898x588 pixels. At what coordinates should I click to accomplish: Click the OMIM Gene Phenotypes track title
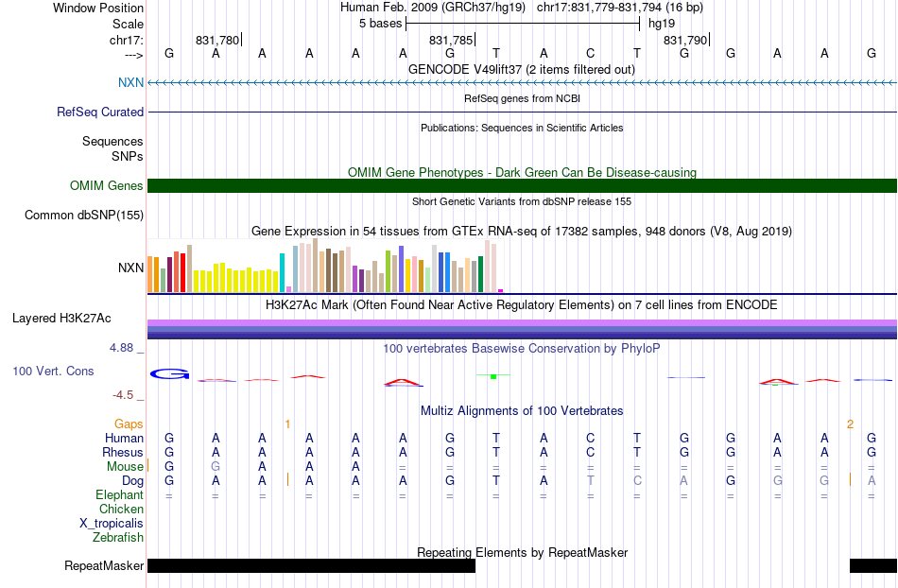pos(522,172)
